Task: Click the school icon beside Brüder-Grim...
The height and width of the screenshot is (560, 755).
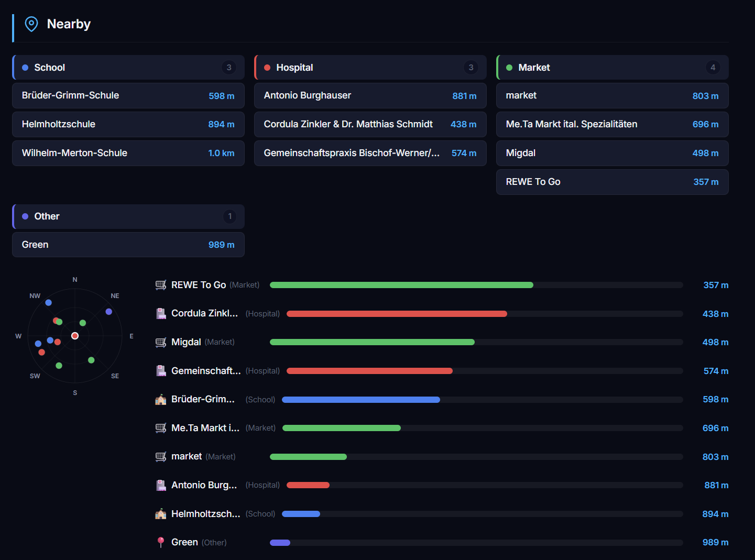Action: click(x=161, y=400)
